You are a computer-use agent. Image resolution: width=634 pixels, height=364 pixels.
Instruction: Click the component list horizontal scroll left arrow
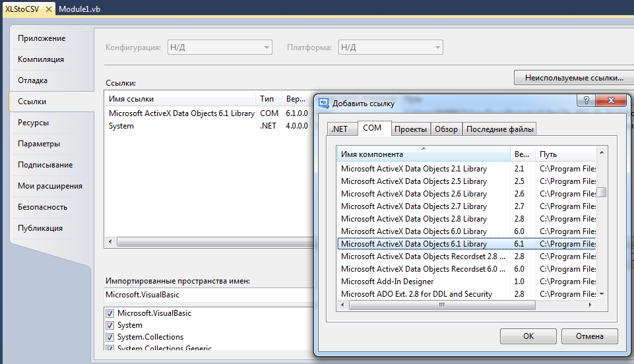click(342, 305)
